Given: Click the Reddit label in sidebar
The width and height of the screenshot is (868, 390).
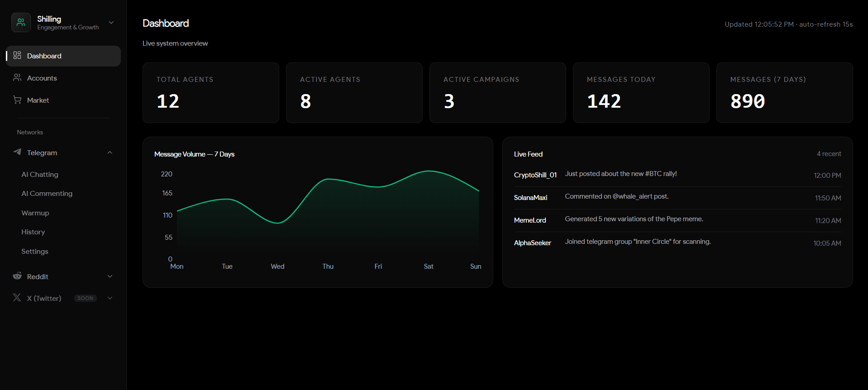Looking at the screenshot, I should tap(38, 277).
